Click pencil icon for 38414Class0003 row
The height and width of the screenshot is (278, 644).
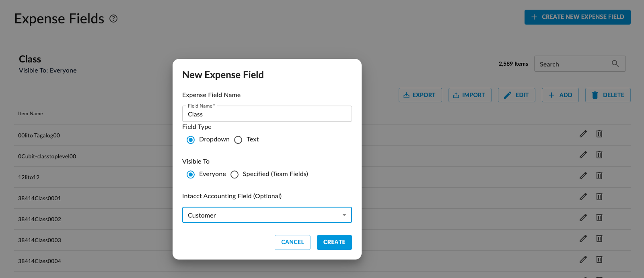583,239
